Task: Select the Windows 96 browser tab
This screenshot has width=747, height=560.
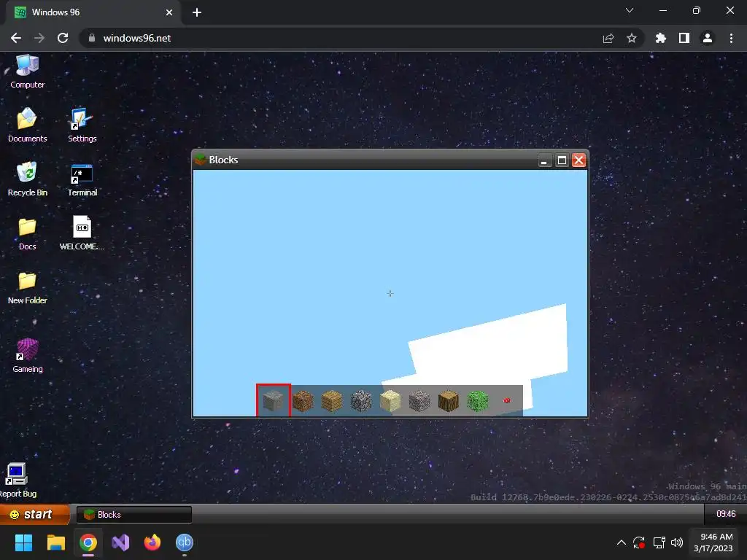Action: [x=93, y=12]
